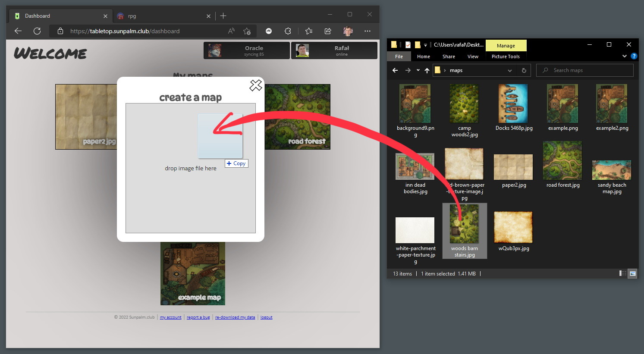Select inn dead bodies.jpg file
Screen dimensions: 644x354
[x=415, y=173]
